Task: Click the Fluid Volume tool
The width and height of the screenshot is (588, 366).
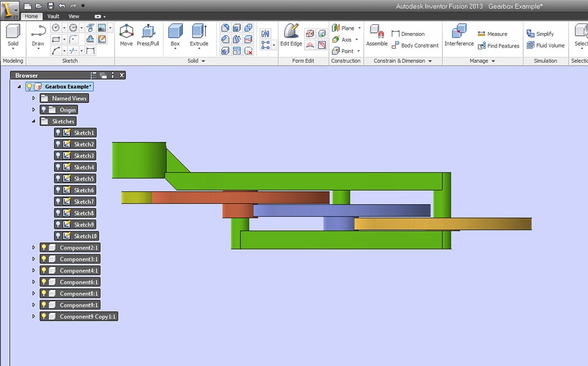Action: pos(546,45)
